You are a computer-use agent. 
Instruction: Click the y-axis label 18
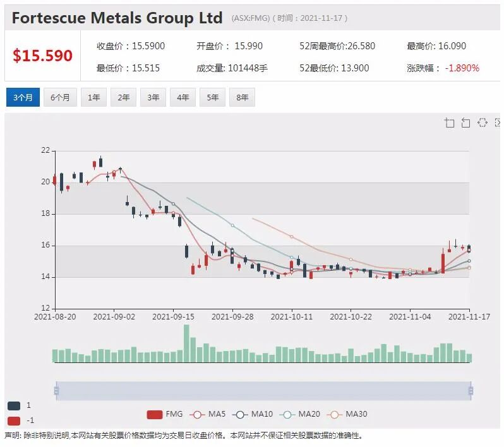pyautogui.click(x=45, y=213)
